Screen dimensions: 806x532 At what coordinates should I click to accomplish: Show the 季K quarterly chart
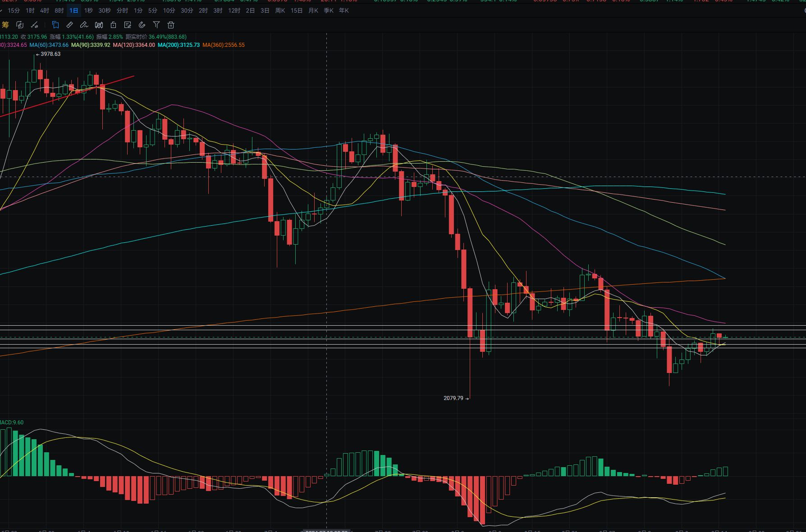coord(329,10)
